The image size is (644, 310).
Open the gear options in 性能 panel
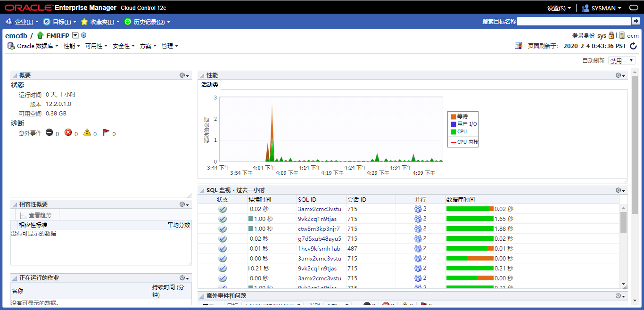620,75
